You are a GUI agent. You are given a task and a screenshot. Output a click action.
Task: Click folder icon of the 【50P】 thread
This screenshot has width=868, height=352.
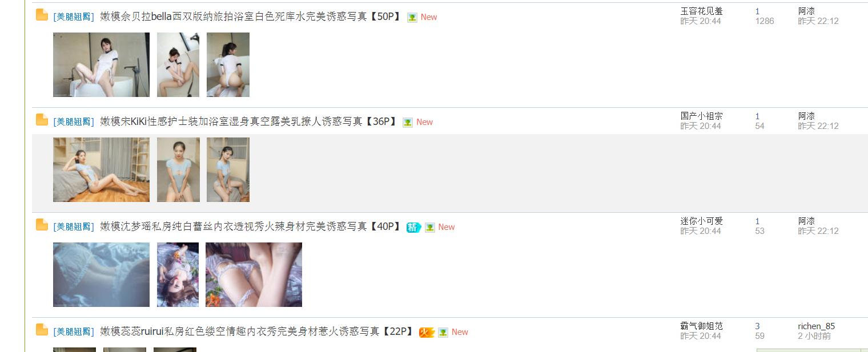42,15
